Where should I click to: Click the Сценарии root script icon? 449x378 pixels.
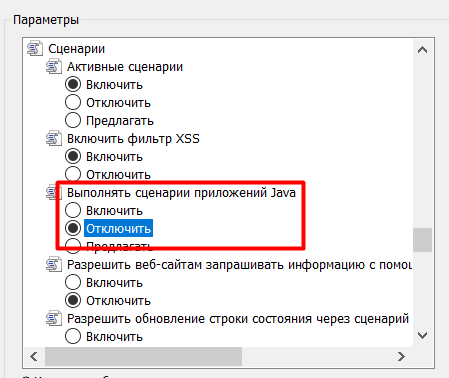coord(35,48)
